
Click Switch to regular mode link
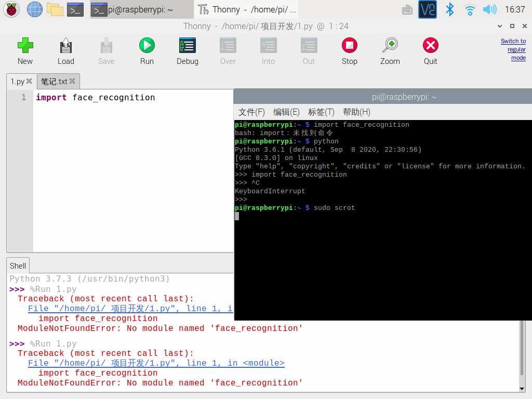[513, 49]
